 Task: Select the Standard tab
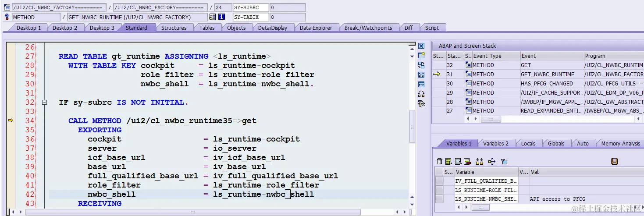coord(136,28)
